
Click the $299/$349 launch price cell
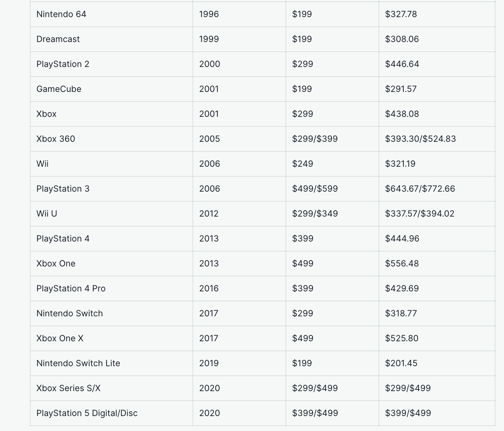(x=315, y=214)
